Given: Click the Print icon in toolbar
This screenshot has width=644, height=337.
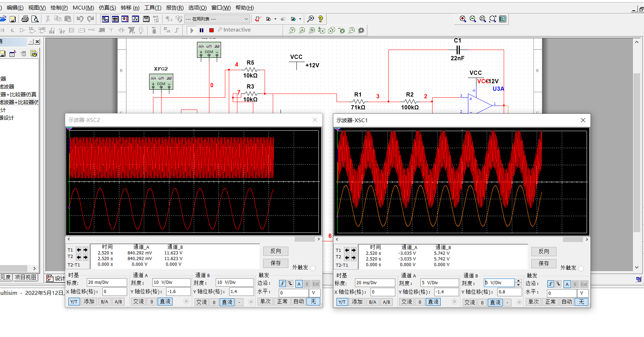Looking at the screenshot, I should click(25, 19).
